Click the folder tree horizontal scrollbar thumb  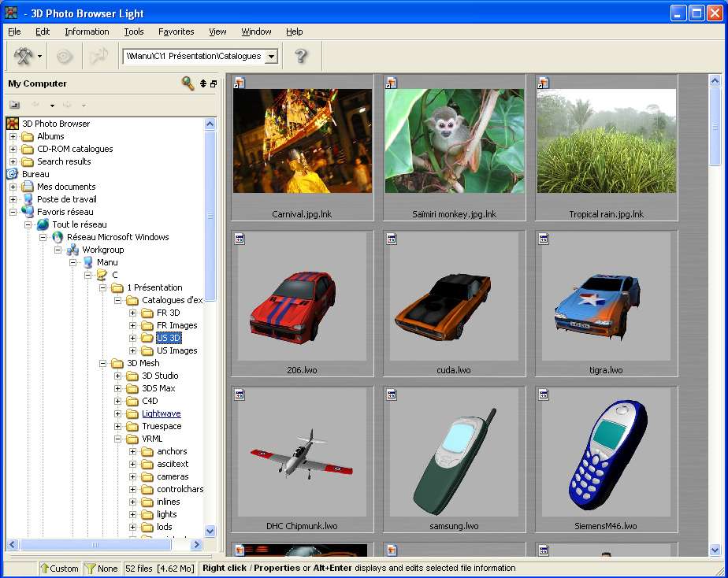(95, 545)
